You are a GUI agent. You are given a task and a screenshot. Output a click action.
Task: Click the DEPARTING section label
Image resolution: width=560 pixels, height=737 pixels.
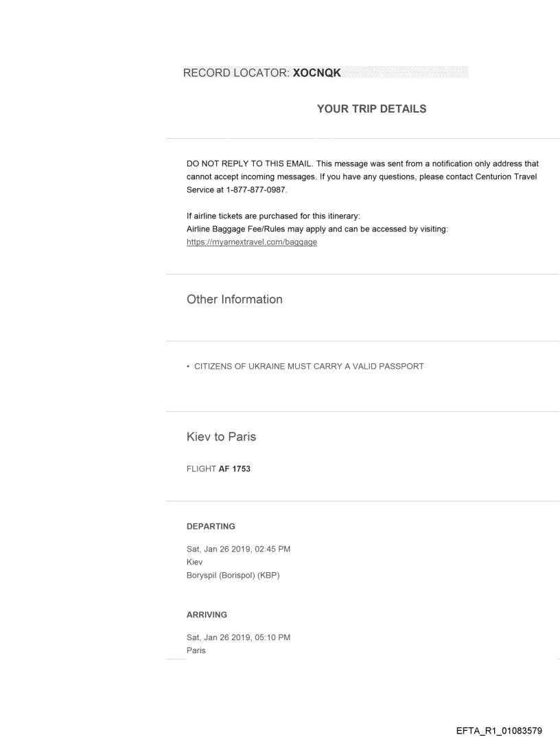[x=211, y=526]
